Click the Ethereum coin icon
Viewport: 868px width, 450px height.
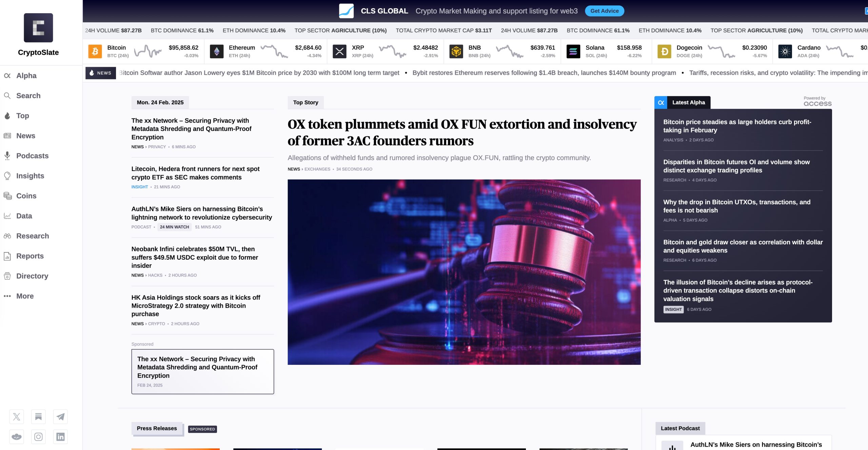[217, 51]
